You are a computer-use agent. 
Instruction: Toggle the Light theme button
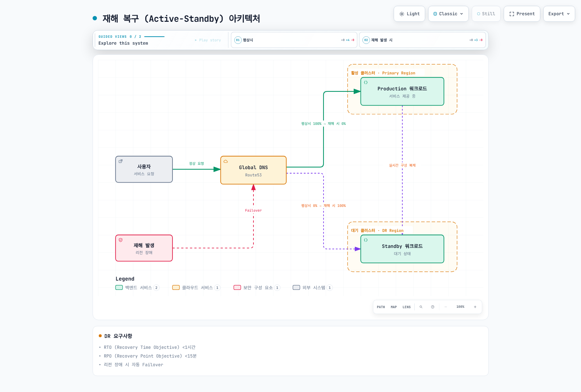pos(409,14)
